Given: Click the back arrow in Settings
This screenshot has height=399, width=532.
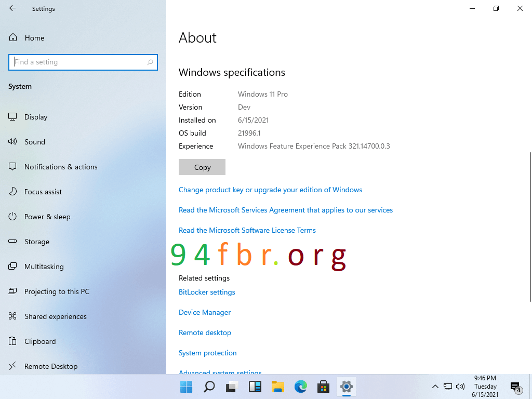Looking at the screenshot, I should click(x=12, y=8).
